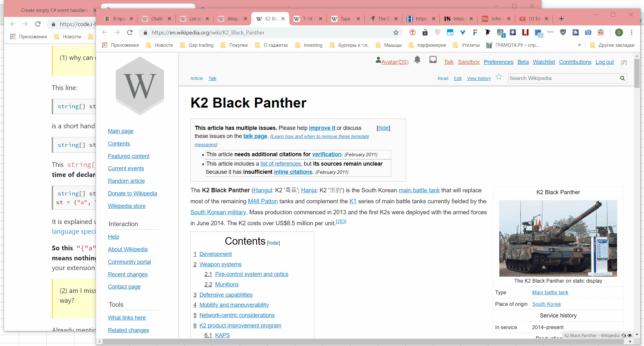The width and height of the screenshot is (644, 346).
Task: Open the Skype extension icon
Action: 501,33
